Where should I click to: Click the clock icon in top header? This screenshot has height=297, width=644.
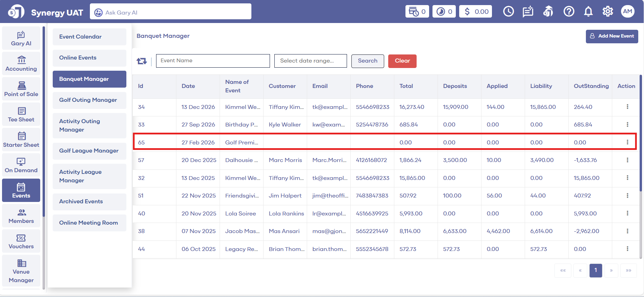[508, 12]
